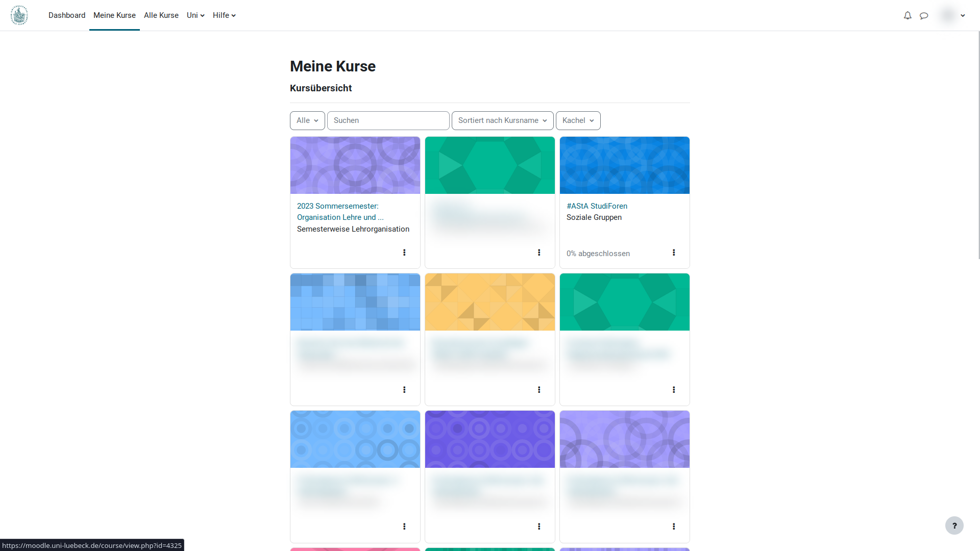The height and width of the screenshot is (551, 980).
Task: Open three-dot menu on blue pixel card
Action: [404, 390]
